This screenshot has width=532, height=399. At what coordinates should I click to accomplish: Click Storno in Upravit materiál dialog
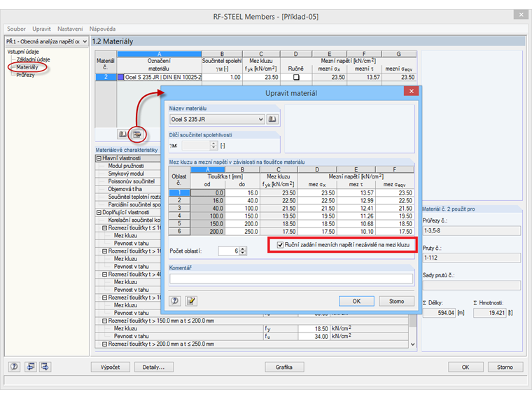tap(396, 301)
